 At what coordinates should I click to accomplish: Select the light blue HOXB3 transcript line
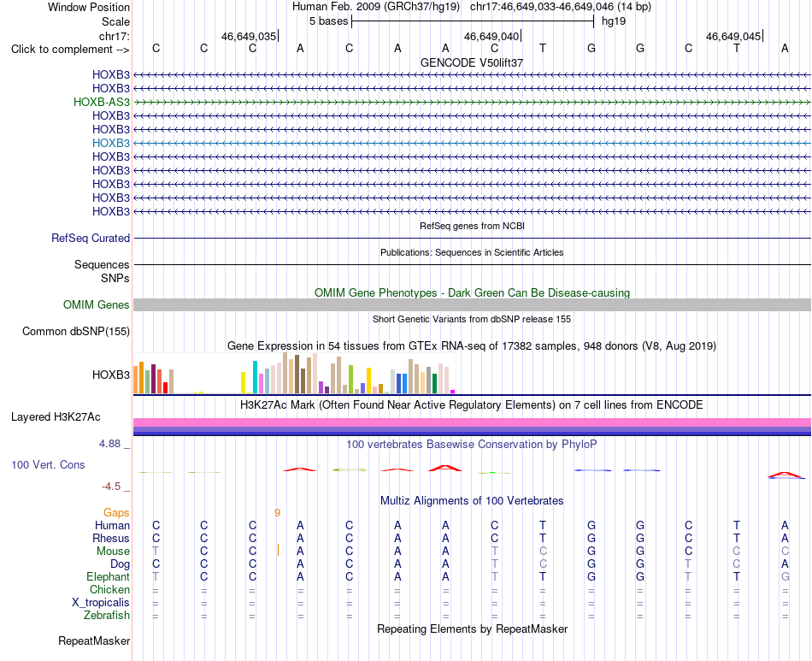tap(472, 143)
